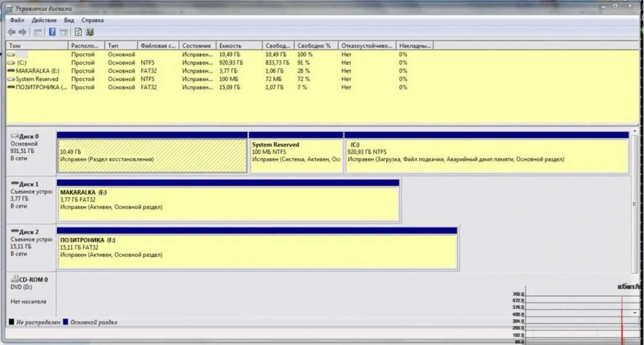Viewport: 644px width, 345px height.
Task: Click the Диск 1 3,77 ГБ disk label
Action: 31,200
